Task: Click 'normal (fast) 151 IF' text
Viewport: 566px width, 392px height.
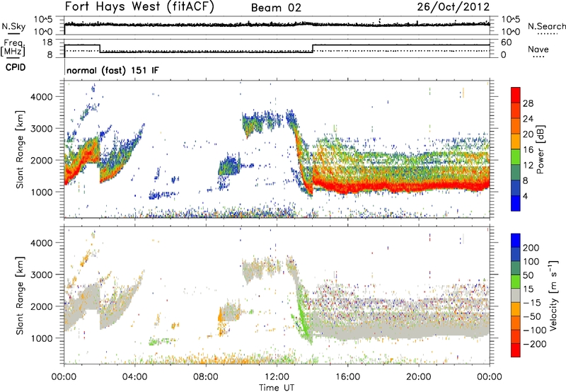Action: (x=112, y=70)
